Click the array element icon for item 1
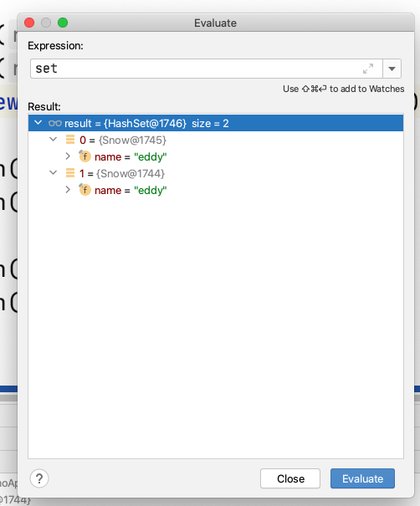This screenshot has height=506, width=420. (70, 173)
